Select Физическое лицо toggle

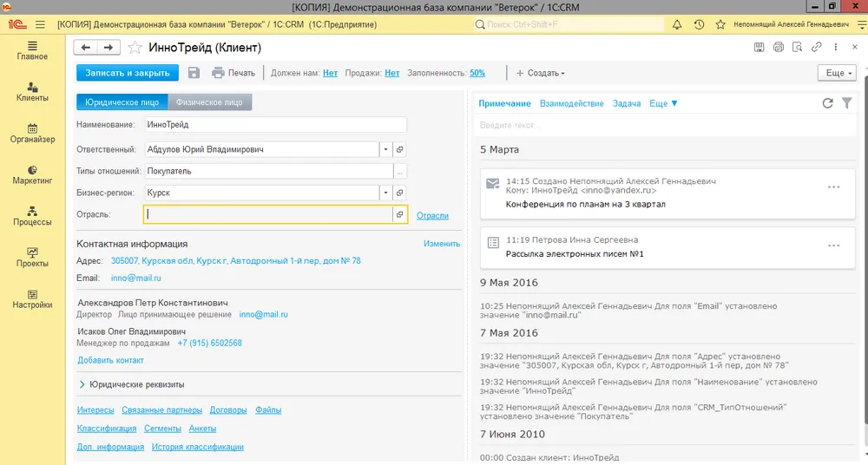pyautogui.click(x=209, y=102)
